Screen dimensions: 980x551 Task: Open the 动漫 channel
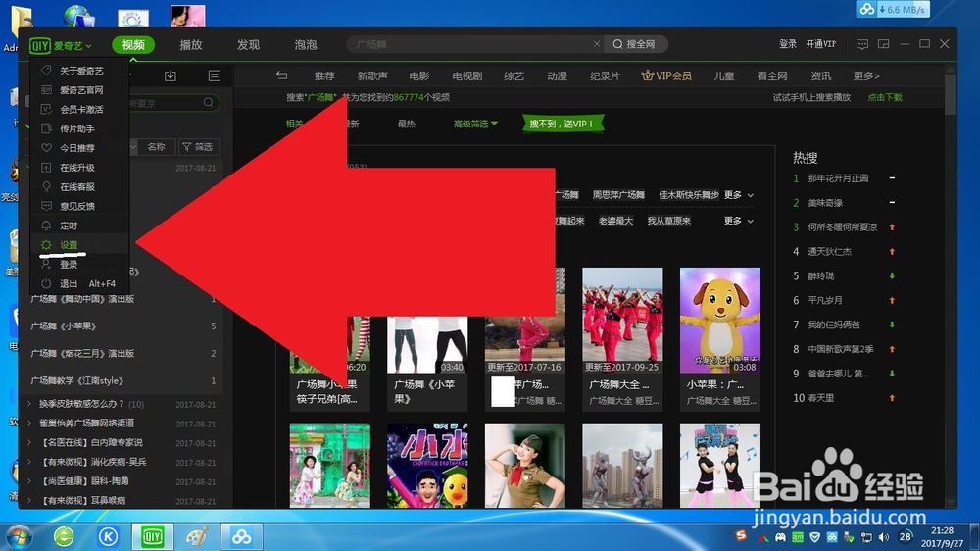click(x=557, y=76)
